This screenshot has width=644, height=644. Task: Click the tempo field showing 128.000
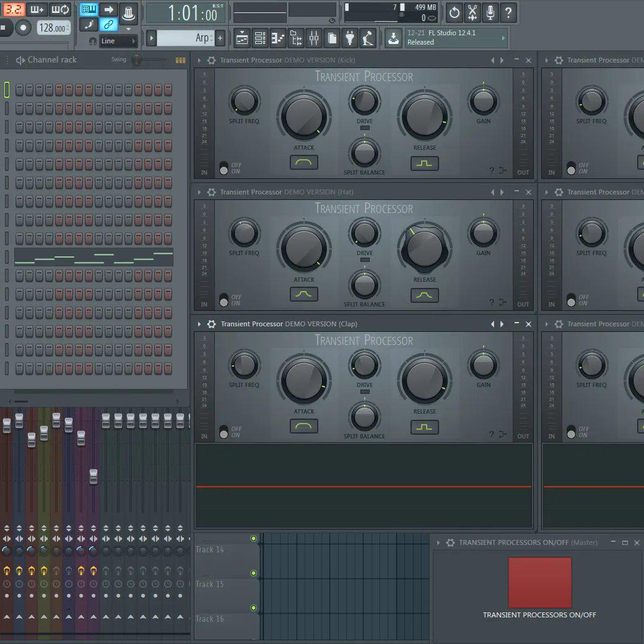click(53, 28)
